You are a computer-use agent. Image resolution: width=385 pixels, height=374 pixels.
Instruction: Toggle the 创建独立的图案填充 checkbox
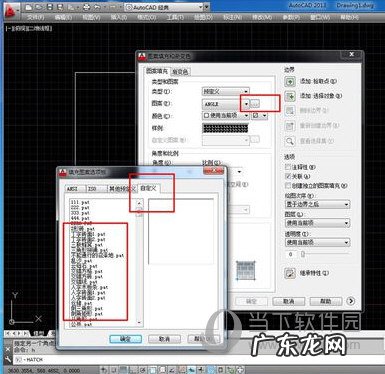288,185
